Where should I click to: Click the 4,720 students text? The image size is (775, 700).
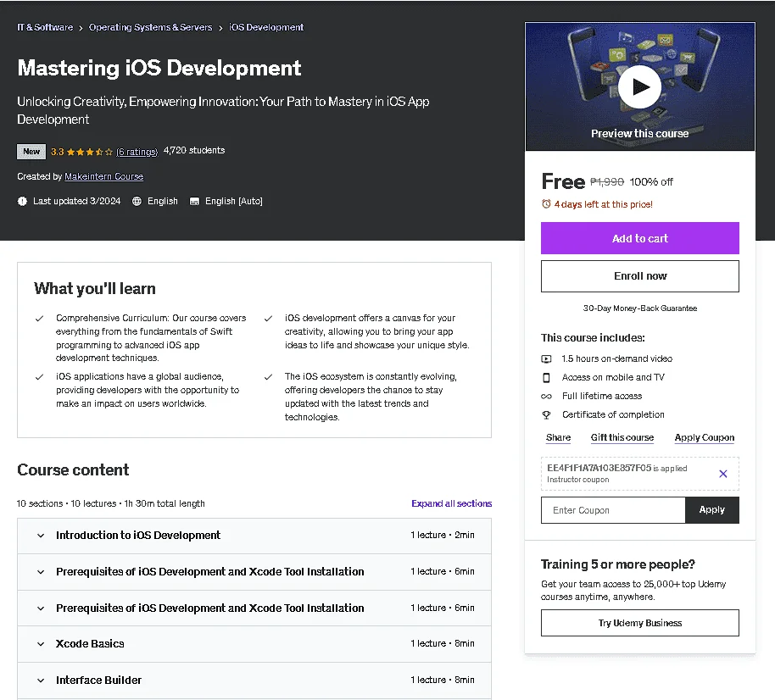pos(193,150)
